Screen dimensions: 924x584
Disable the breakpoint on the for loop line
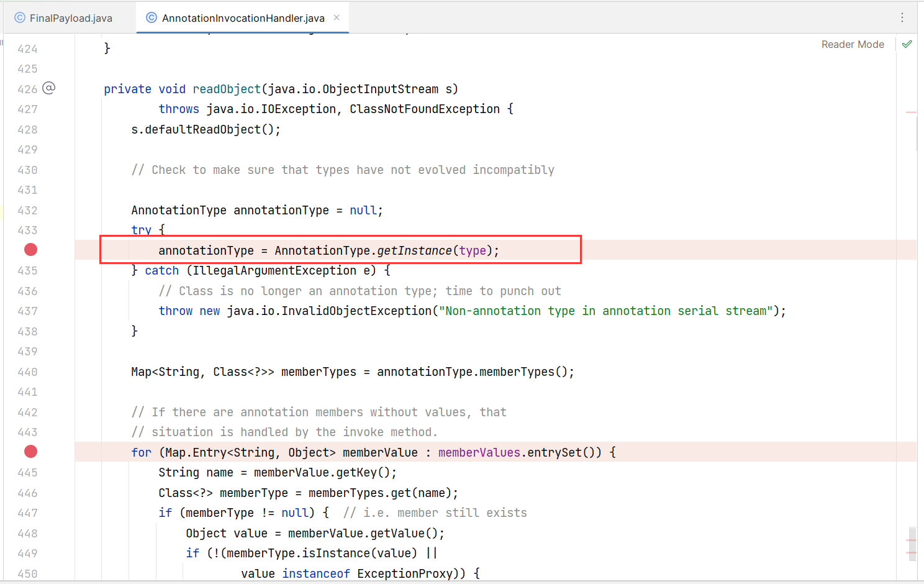click(x=30, y=452)
